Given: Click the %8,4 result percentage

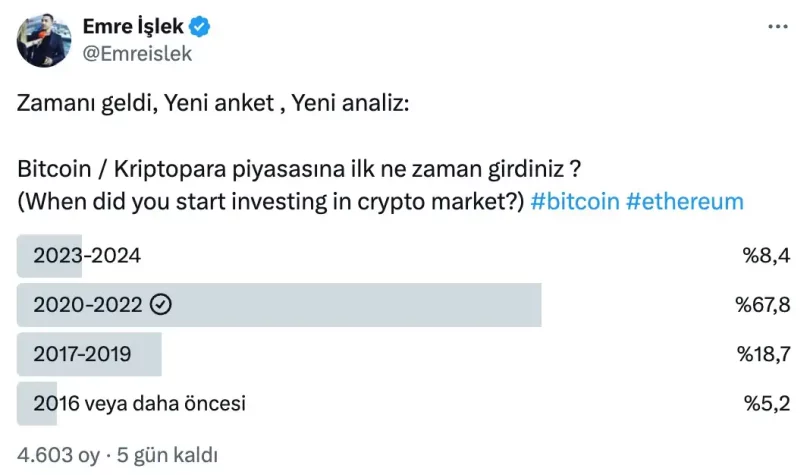Looking at the screenshot, I should click(x=767, y=256).
